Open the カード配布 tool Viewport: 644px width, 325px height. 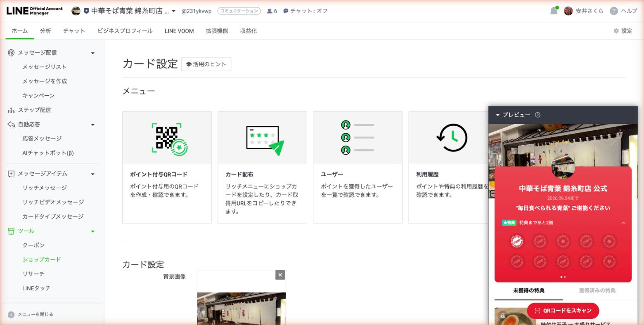(x=262, y=167)
